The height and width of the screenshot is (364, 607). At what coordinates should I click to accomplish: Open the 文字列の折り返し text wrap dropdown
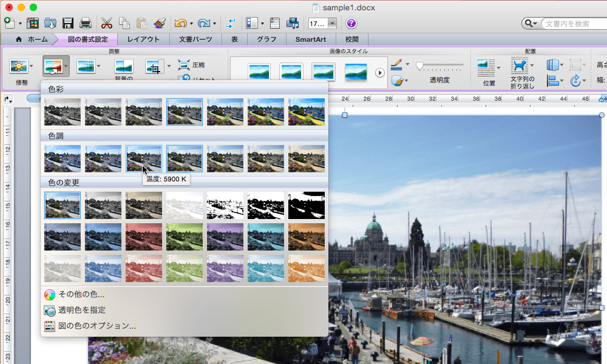(521, 67)
